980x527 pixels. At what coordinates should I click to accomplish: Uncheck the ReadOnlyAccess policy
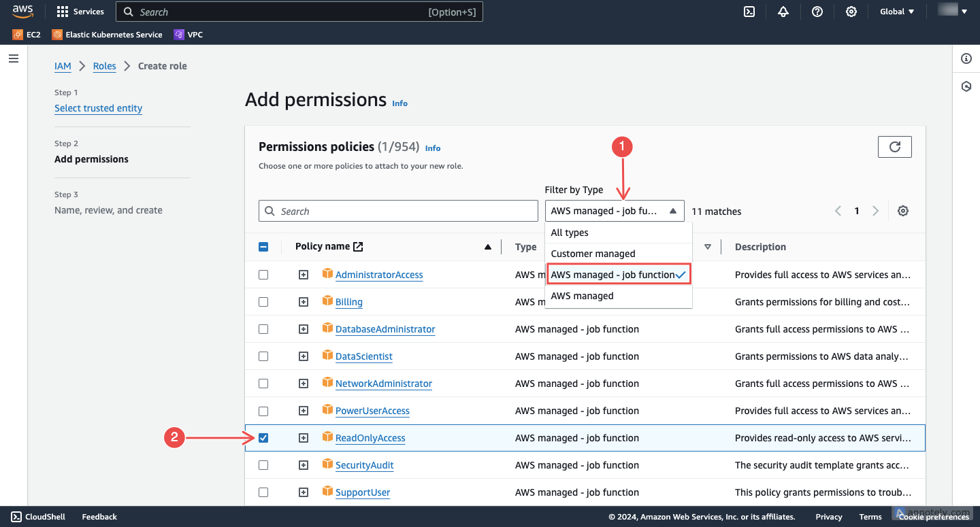tap(263, 437)
